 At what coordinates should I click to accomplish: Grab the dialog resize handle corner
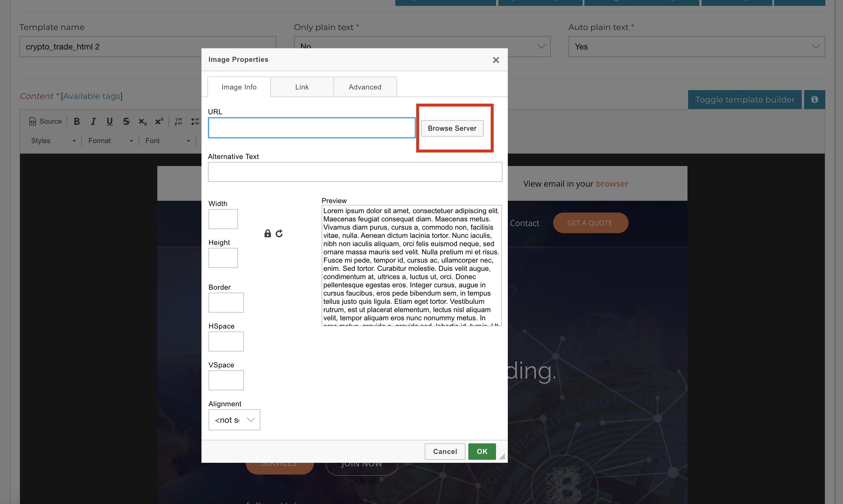click(x=502, y=456)
